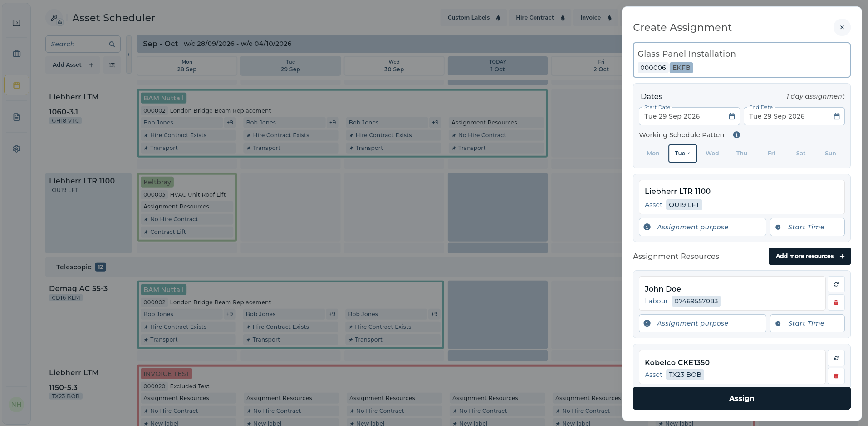868x426 pixels.
Task: Delete the Kobelco CKE1350 resource
Action: click(x=836, y=376)
